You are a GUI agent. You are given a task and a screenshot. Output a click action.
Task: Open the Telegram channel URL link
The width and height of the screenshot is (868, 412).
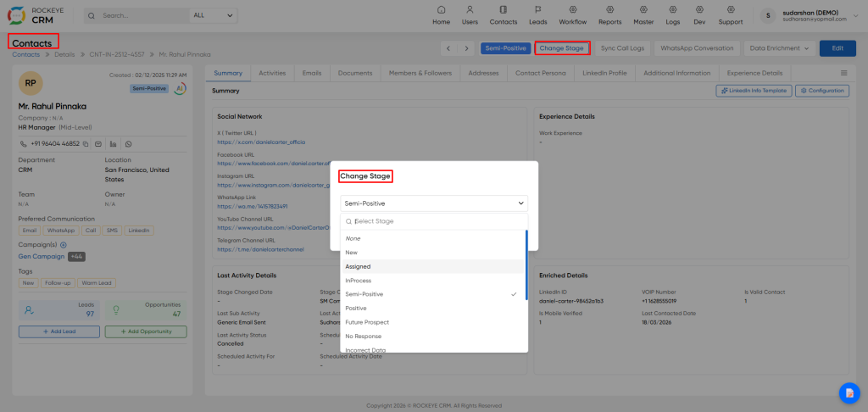pyautogui.click(x=261, y=249)
